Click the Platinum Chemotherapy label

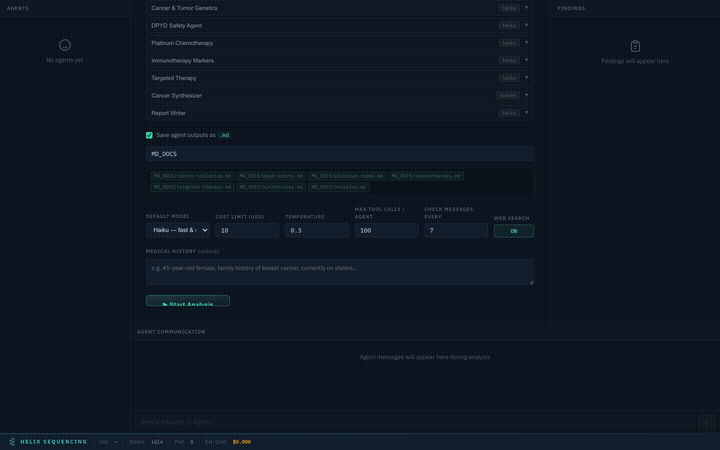tap(182, 43)
